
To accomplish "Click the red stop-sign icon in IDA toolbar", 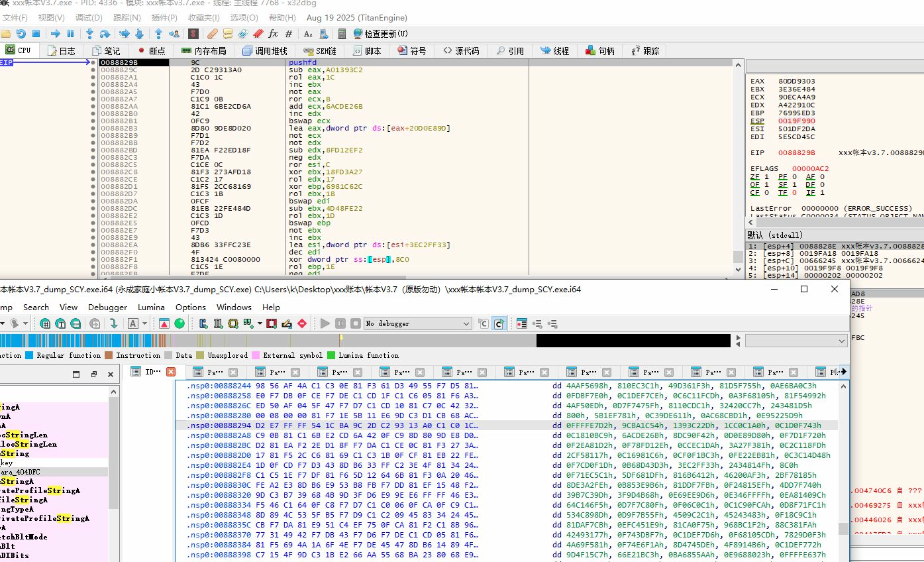I will [302, 323].
